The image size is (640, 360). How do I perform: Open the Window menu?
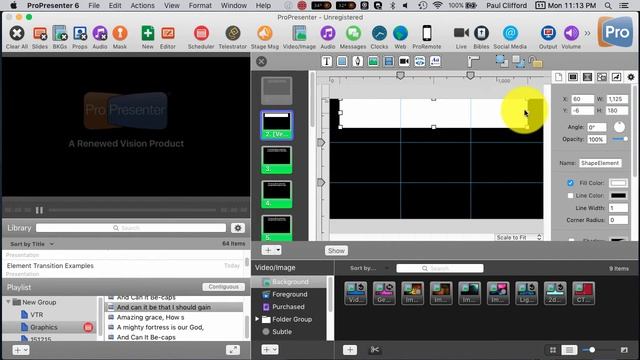pos(233,5)
